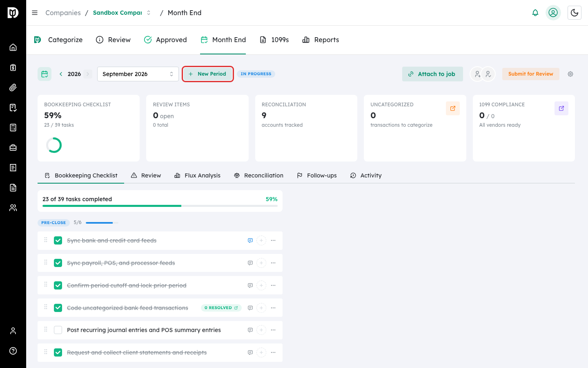The height and width of the screenshot is (368, 588).
Task: Open the paperclip attachments sidebar icon
Action: click(x=13, y=88)
